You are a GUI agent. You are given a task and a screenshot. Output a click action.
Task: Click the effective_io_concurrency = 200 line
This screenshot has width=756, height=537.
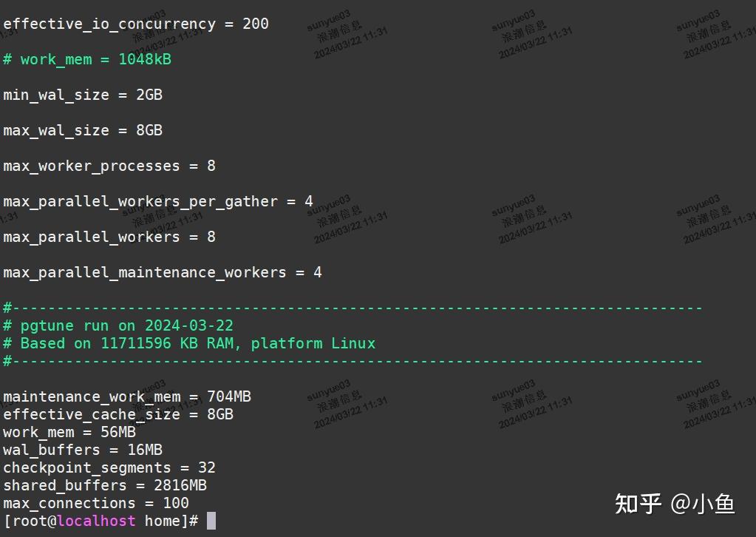(133, 23)
